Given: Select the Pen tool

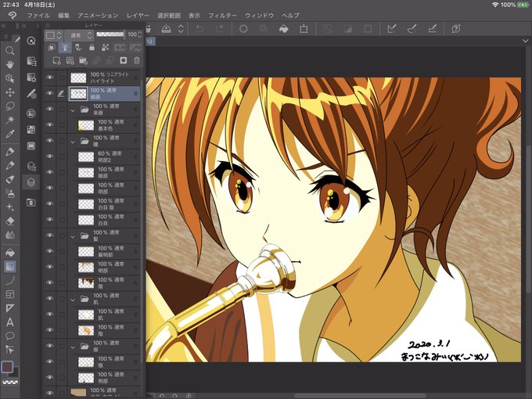Looking at the screenshot, I should [x=10, y=151].
